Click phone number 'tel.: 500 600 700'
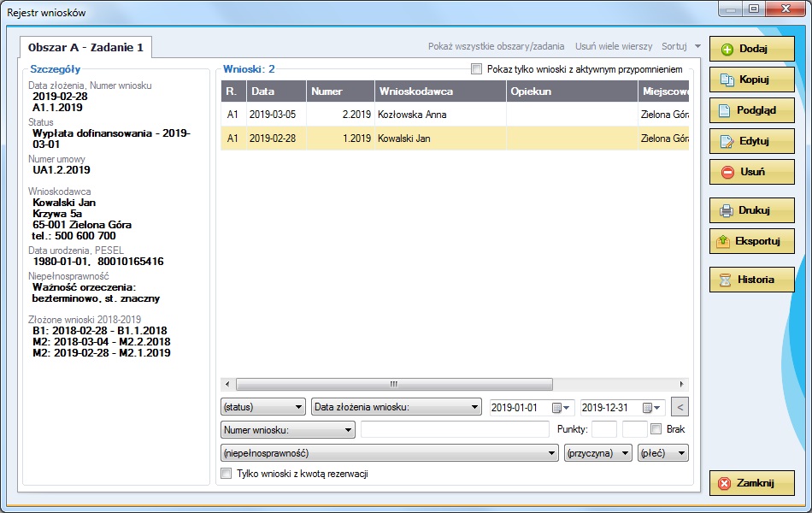This screenshot has height=513, width=812. point(74,236)
